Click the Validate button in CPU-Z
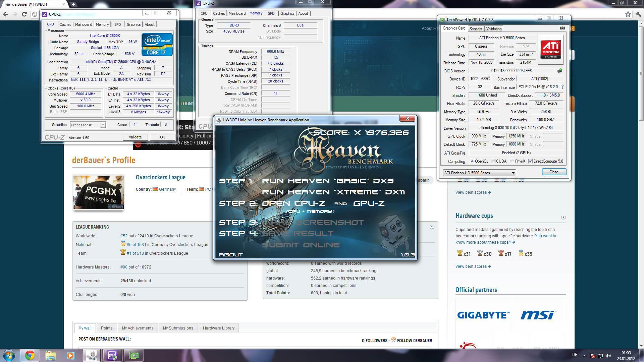 point(135,137)
